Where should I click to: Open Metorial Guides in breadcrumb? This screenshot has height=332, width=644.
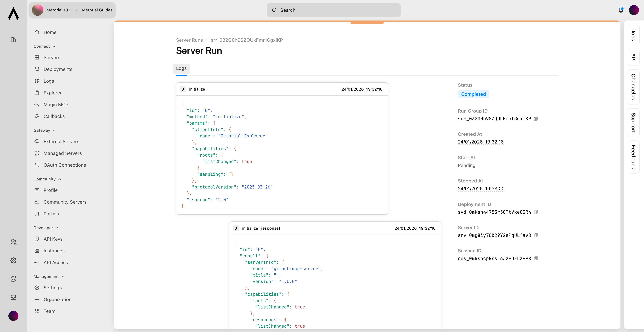point(97,10)
